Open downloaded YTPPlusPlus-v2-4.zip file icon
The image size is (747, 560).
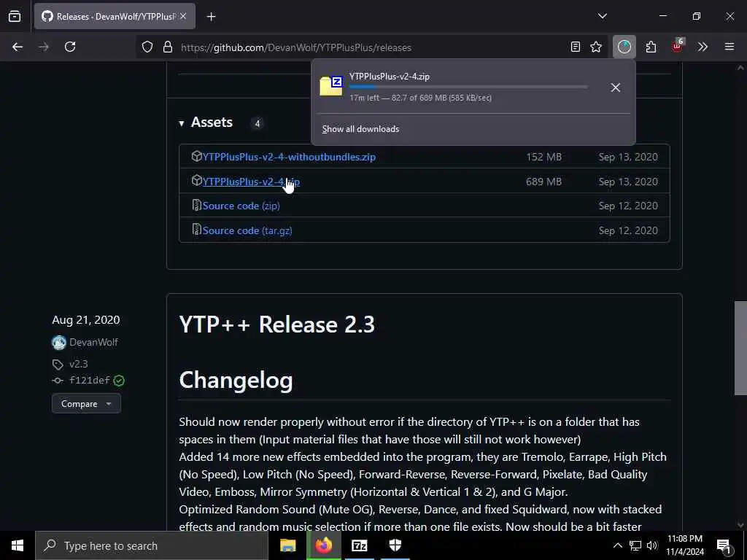pyautogui.click(x=331, y=86)
